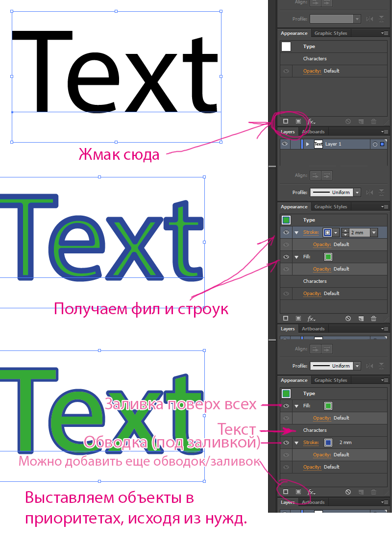Click Flip Along icon above Stroke-first Appearance panel

[x=369, y=192]
